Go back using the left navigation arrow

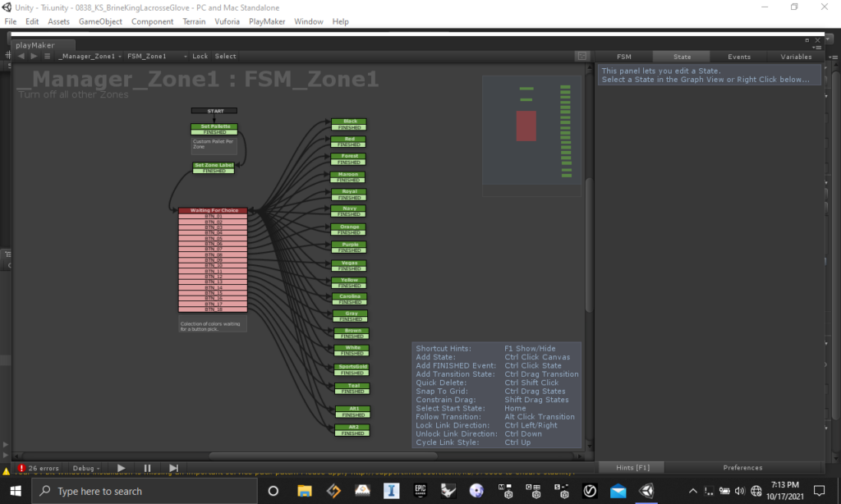[x=22, y=57]
